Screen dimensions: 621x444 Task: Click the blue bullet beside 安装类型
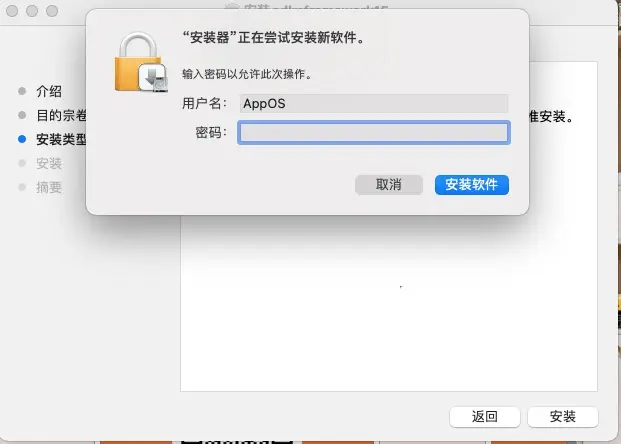[x=22, y=139]
